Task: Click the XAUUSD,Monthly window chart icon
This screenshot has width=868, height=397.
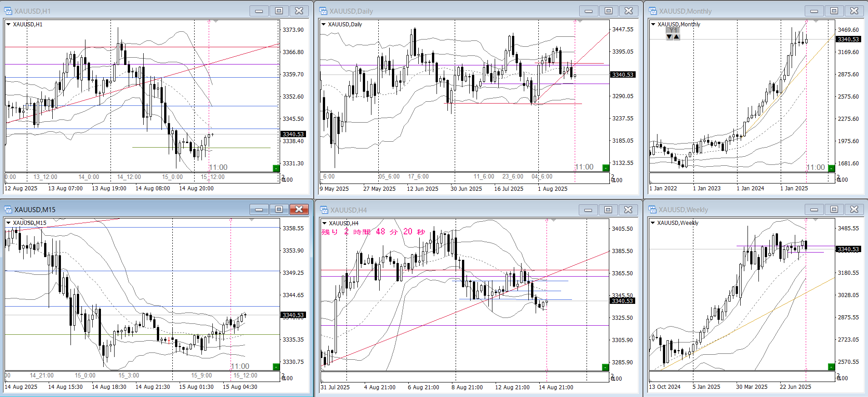Action: point(653,11)
